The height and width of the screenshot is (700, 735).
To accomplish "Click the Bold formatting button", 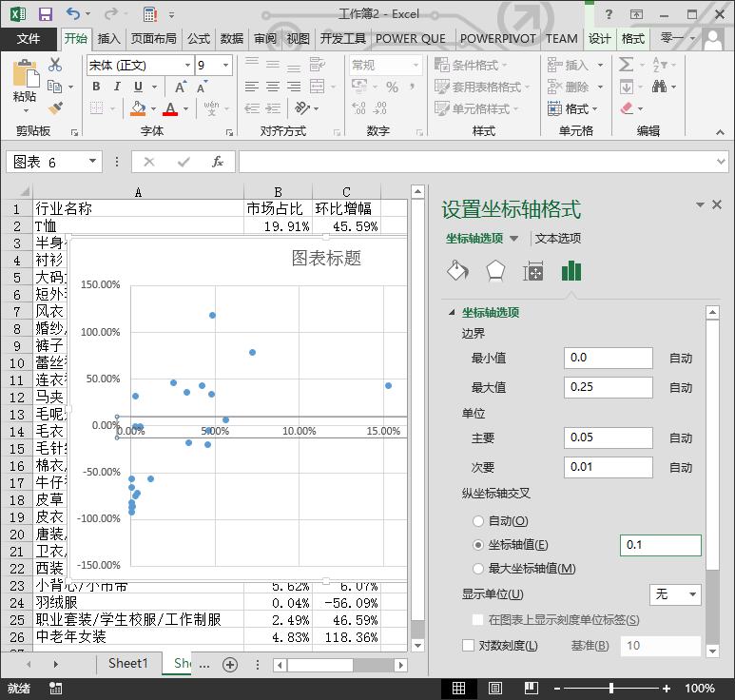I will pyautogui.click(x=96, y=87).
